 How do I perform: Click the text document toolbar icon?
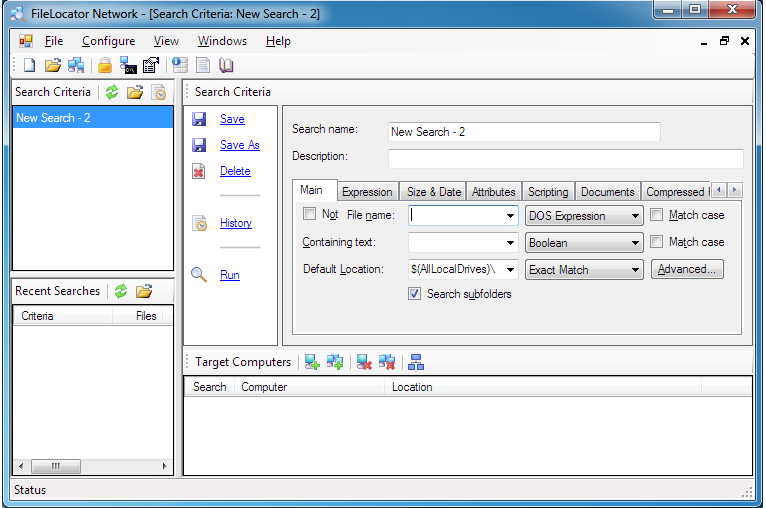point(203,65)
